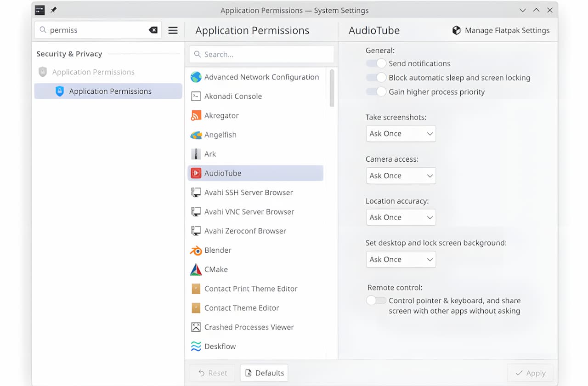
Task: Disable Block automatic sleep and screen locking
Action: pyautogui.click(x=376, y=78)
